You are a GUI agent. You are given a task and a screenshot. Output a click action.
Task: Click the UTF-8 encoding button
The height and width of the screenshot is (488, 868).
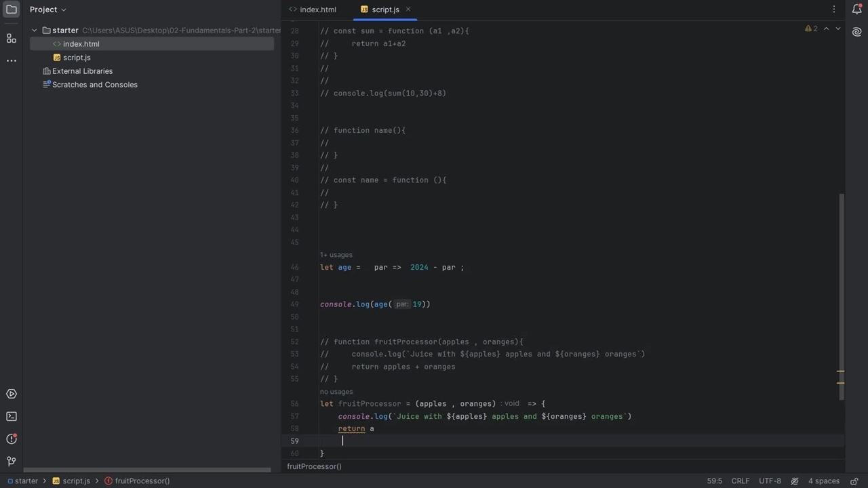tap(770, 481)
